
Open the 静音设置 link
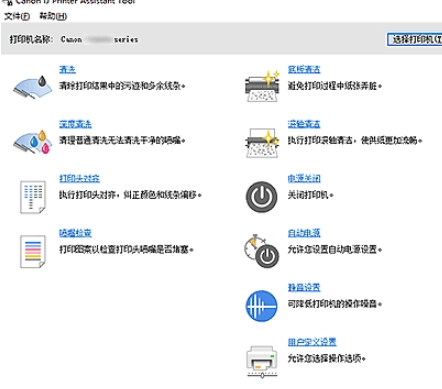pyautogui.click(x=304, y=287)
